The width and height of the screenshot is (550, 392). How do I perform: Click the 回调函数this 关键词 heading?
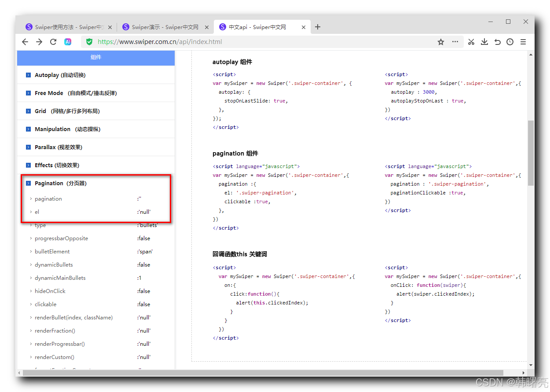(x=240, y=254)
